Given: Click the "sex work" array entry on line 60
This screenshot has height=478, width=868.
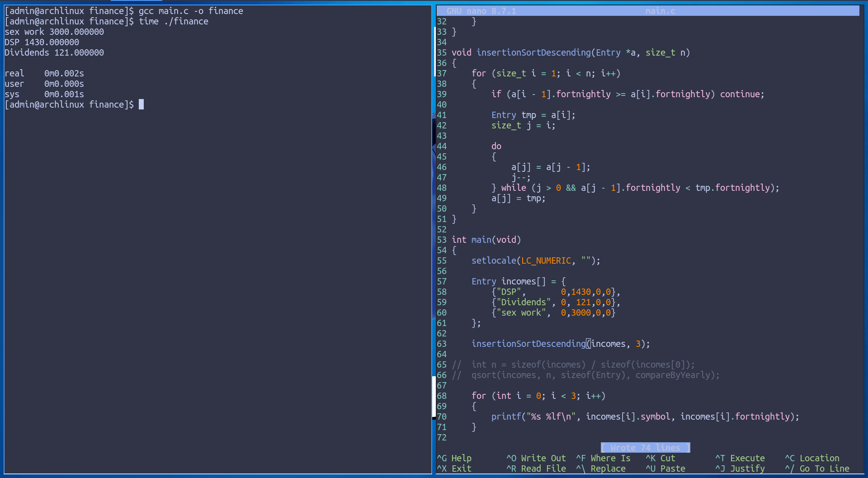Looking at the screenshot, I should coord(553,312).
